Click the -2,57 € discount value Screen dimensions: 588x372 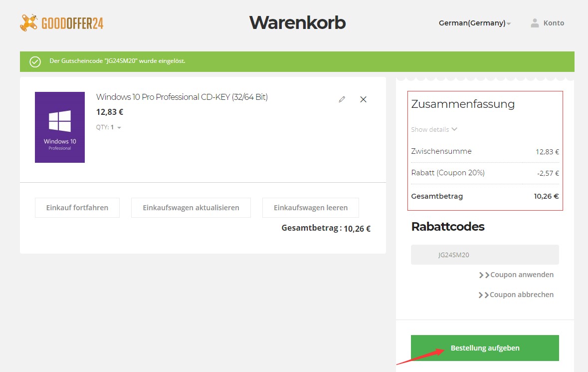pyautogui.click(x=548, y=173)
